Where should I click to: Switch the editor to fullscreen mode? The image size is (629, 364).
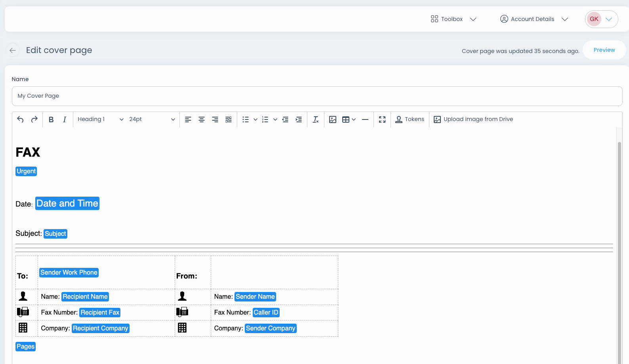[x=382, y=119]
